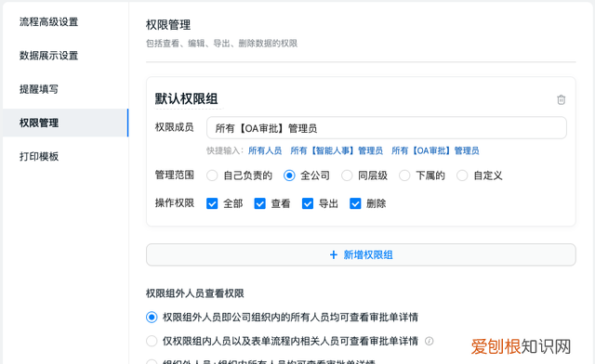Open 数据展示设置 in sidebar
The width and height of the screenshot is (595, 364).
(x=48, y=56)
